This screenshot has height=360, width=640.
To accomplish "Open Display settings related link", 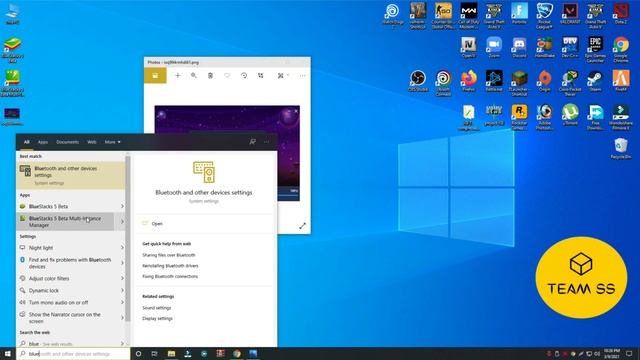I will pos(157,318).
